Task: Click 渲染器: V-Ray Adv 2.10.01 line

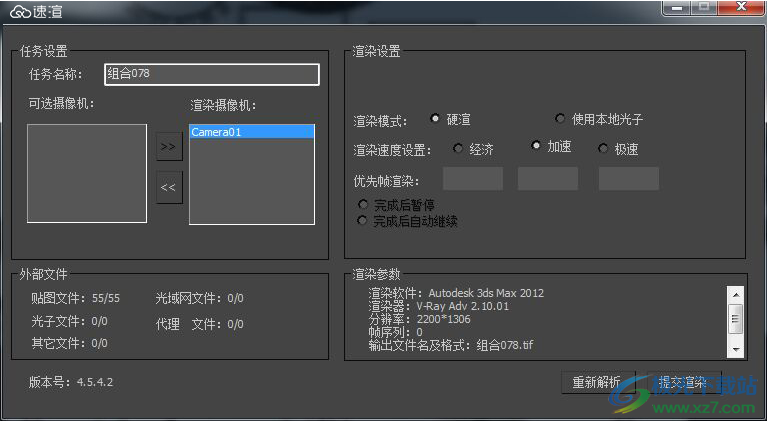Action: point(438,306)
